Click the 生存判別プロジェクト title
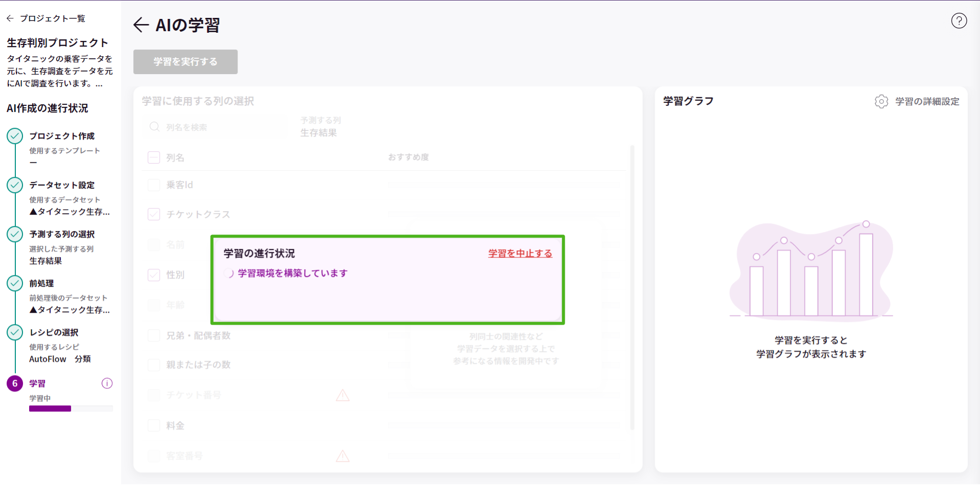 [58, 43]
